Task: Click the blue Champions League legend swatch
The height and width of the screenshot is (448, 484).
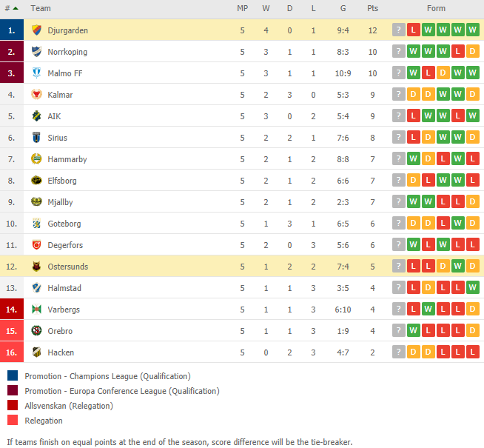Action: 13,375
